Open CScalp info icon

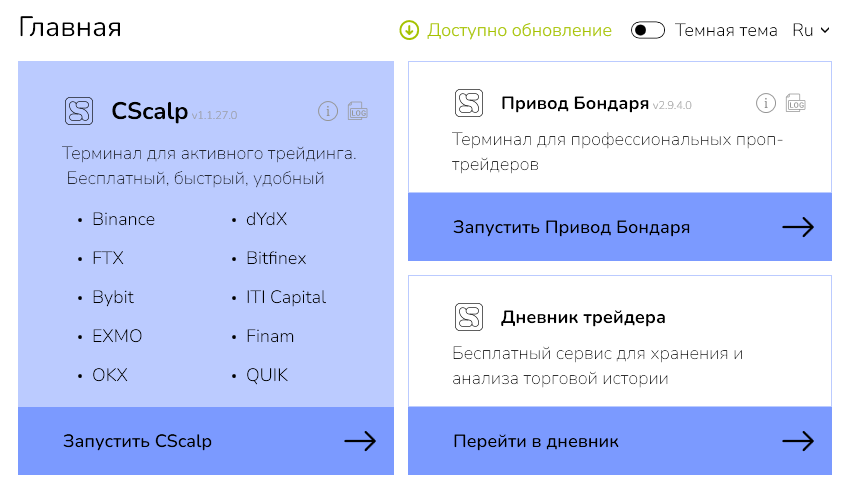pos(327,112)
